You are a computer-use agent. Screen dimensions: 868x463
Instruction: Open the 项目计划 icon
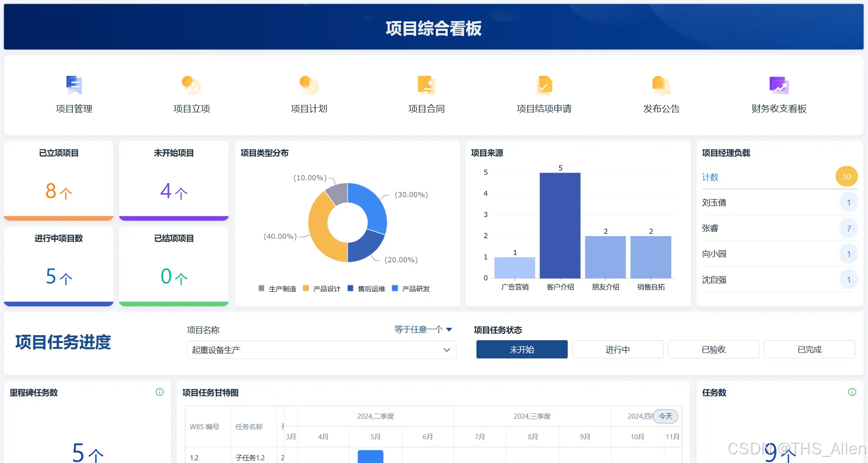point(309,85)
